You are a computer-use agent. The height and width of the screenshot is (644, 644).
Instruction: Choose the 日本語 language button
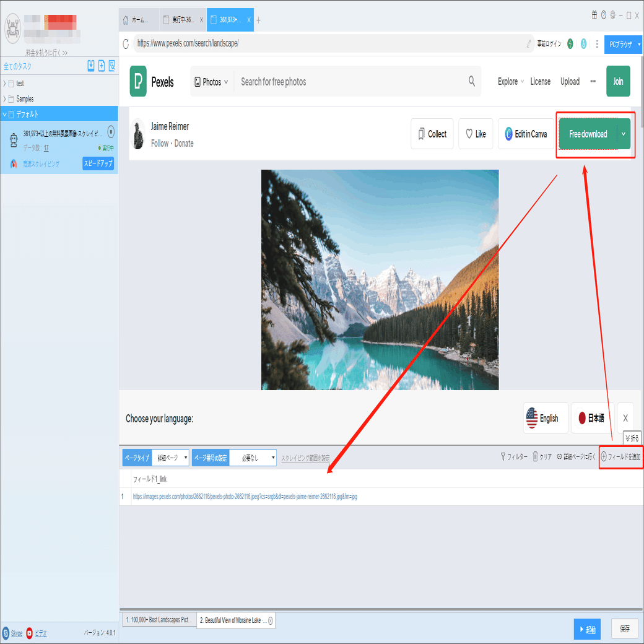[593, 418]
